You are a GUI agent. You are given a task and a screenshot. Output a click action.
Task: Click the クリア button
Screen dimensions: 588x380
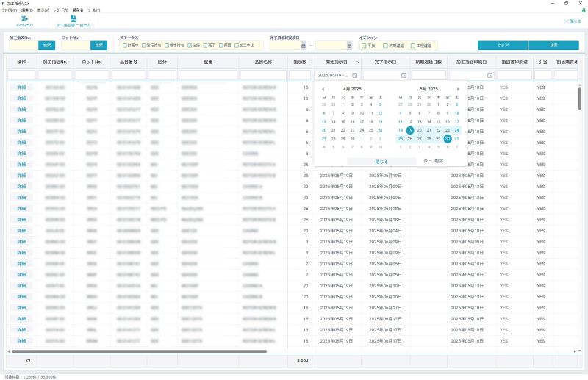[x=503, y=45]
